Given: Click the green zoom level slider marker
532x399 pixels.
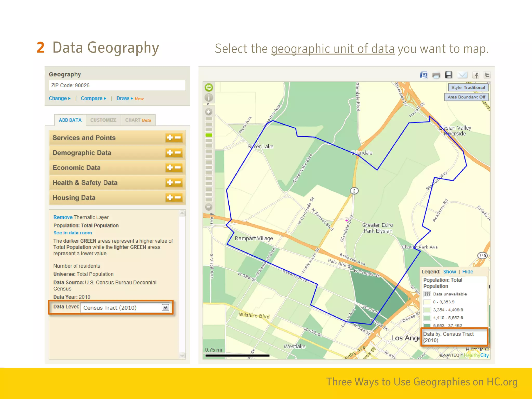Looking at the screenshot, I should click(x=209, y=135).
